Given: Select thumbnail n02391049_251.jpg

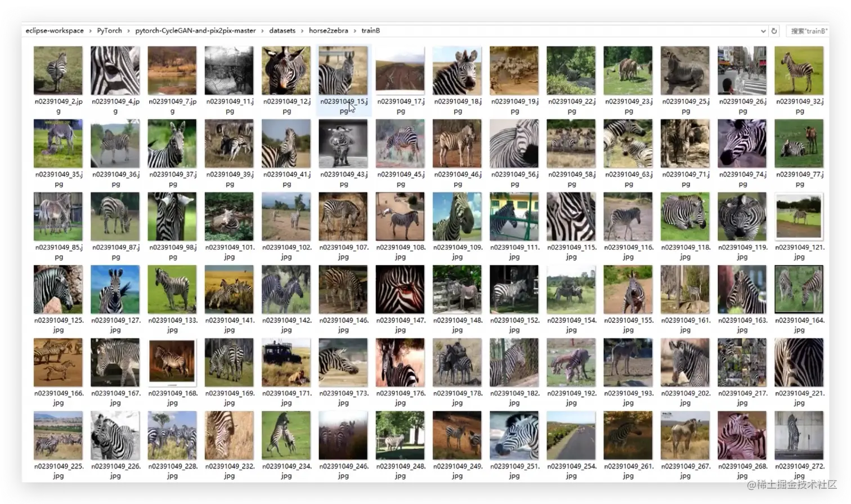Looking at the screenshot, I should coord(514,435).
